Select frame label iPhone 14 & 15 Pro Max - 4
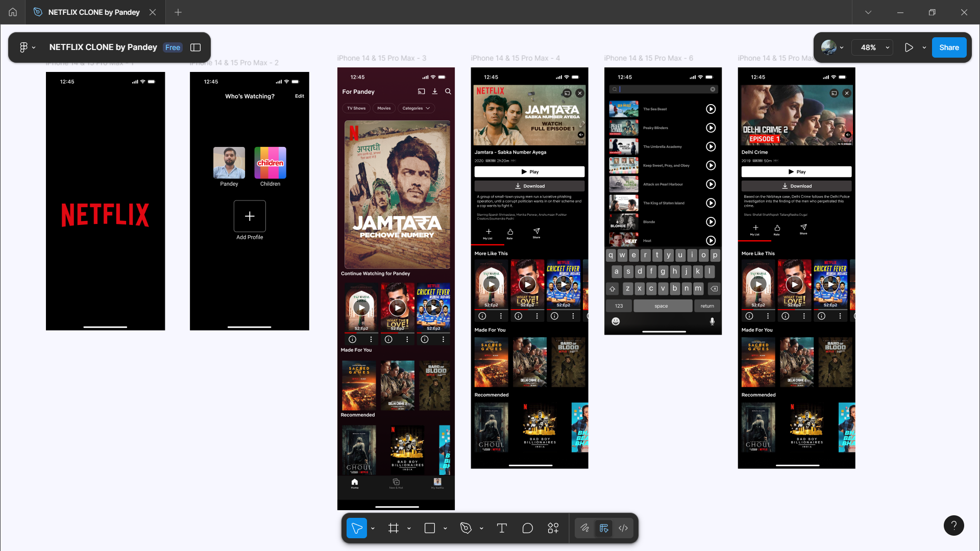 point(516,58)
